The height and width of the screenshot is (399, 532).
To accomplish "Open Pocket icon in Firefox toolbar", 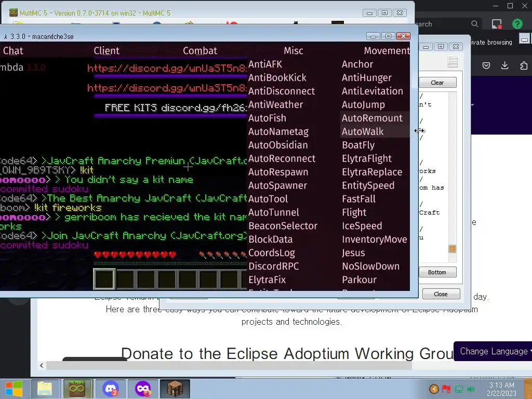I will pyautogui.click(x=486, y=65).
